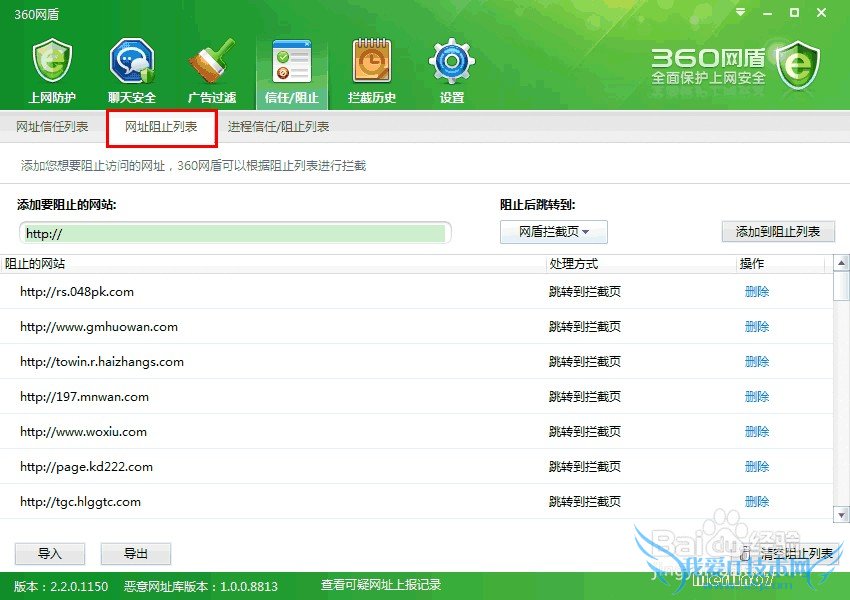Click the 添加到阻止列表 button
Screen dimensions: 850x600
pos(778,232)
